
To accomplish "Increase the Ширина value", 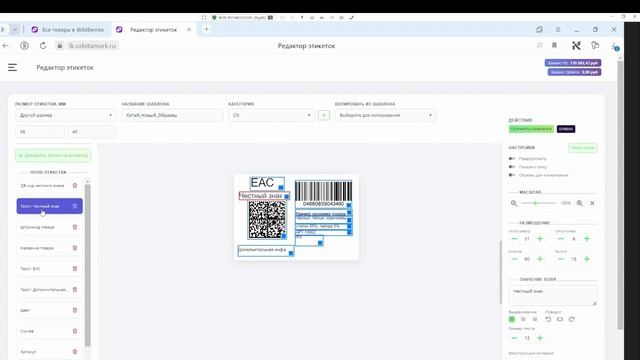I will [540, 259].
